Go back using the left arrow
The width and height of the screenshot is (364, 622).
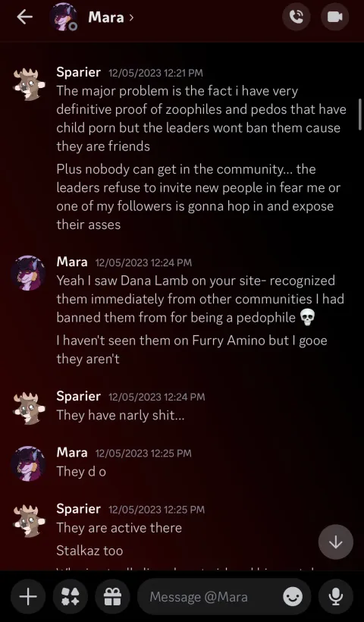24,17
